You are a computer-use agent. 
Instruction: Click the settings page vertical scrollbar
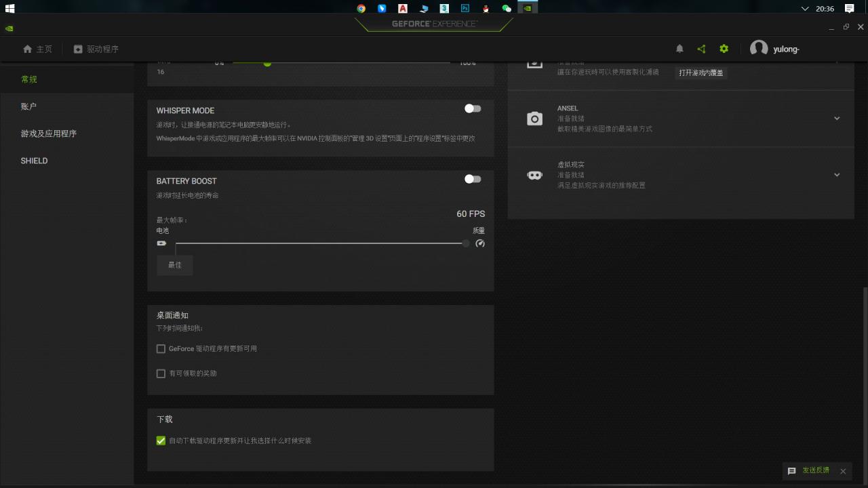864,385
